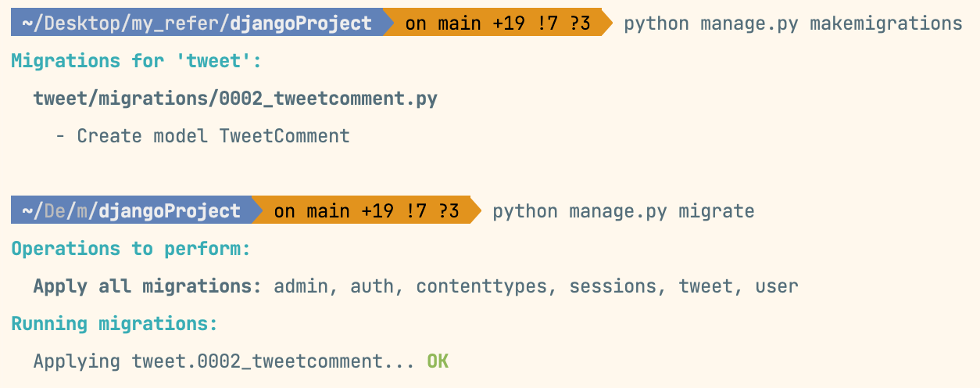
Task: Click the word 'user' ending the migrations list
Action: click(x=776, y=286)
